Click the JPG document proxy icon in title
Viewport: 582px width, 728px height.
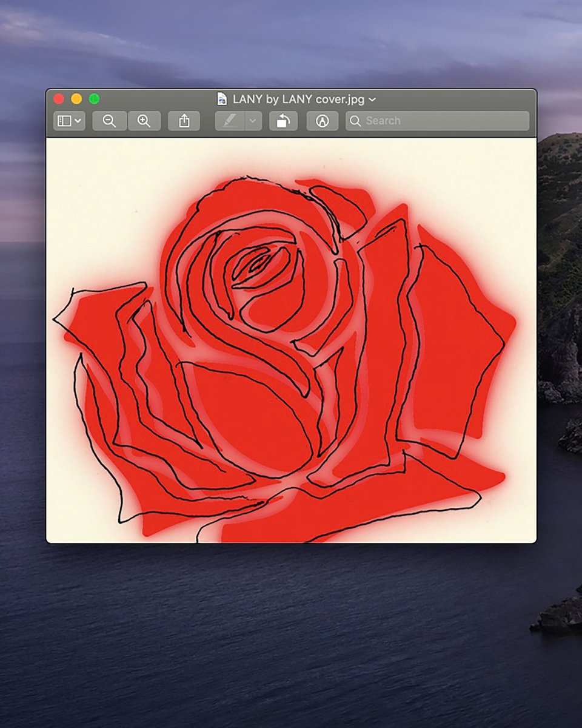(x=222, y=99)
